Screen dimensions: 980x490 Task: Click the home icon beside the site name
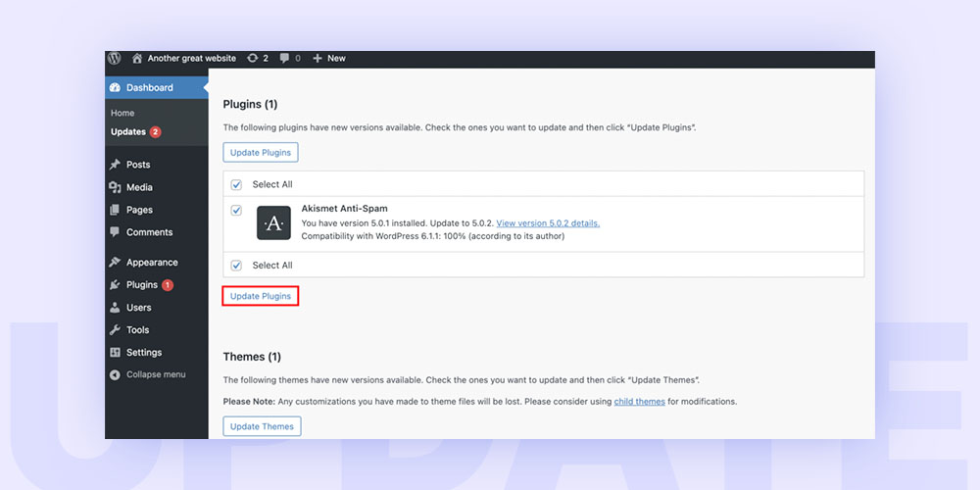tap(137, 58)
